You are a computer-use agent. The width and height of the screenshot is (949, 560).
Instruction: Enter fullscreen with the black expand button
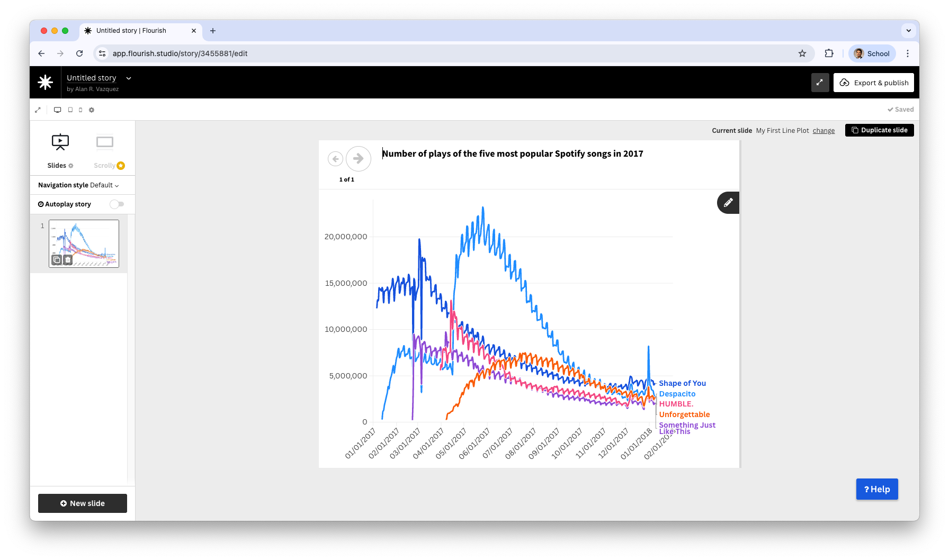tap(820, 83)
